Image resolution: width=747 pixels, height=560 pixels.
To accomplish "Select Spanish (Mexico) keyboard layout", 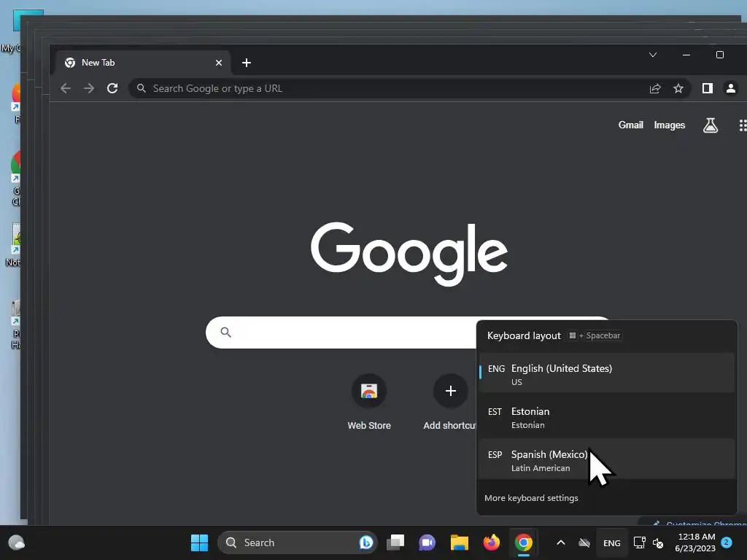I will point(606,459).
